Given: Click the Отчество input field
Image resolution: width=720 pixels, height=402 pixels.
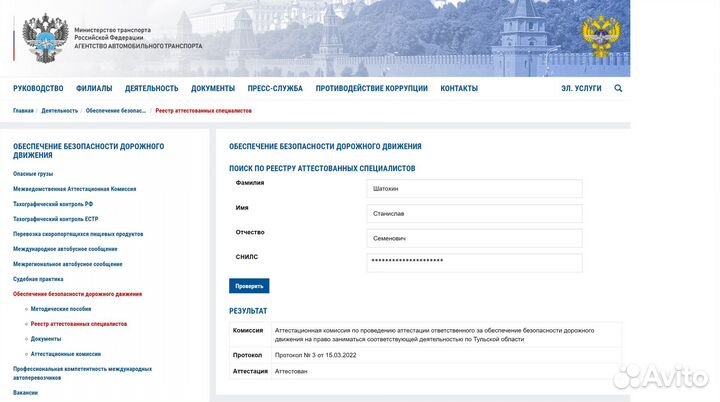Looking at the screenshot, I should [x=474, y=238].
